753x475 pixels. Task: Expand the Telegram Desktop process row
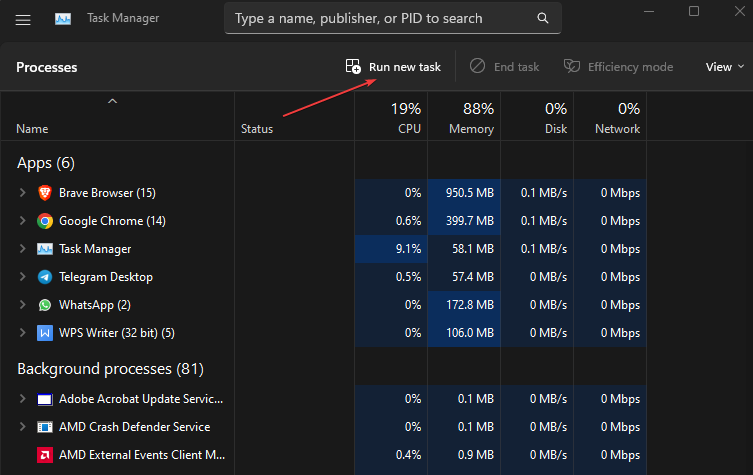pyautogui.click(x=22, y=277)
